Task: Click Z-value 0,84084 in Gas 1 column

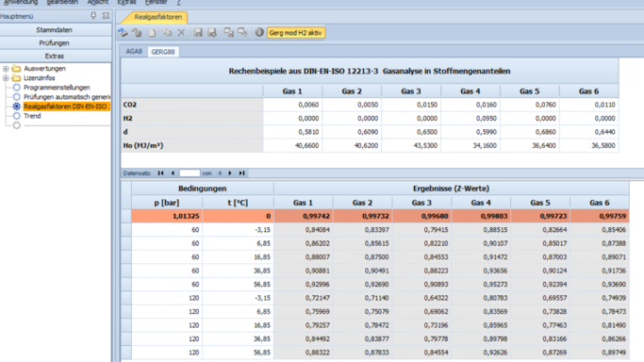Action: click(x=303, y=230)
